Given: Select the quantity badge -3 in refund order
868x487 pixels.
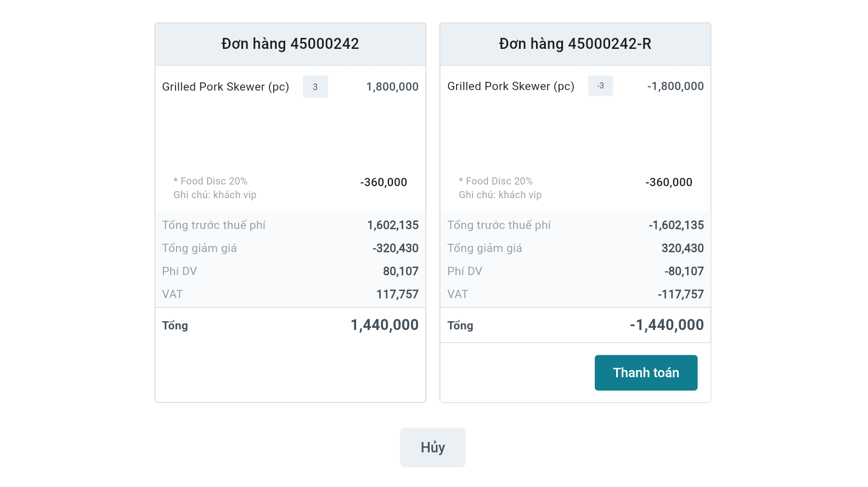Looking at the screenshot, I should [x=600, y=86].
